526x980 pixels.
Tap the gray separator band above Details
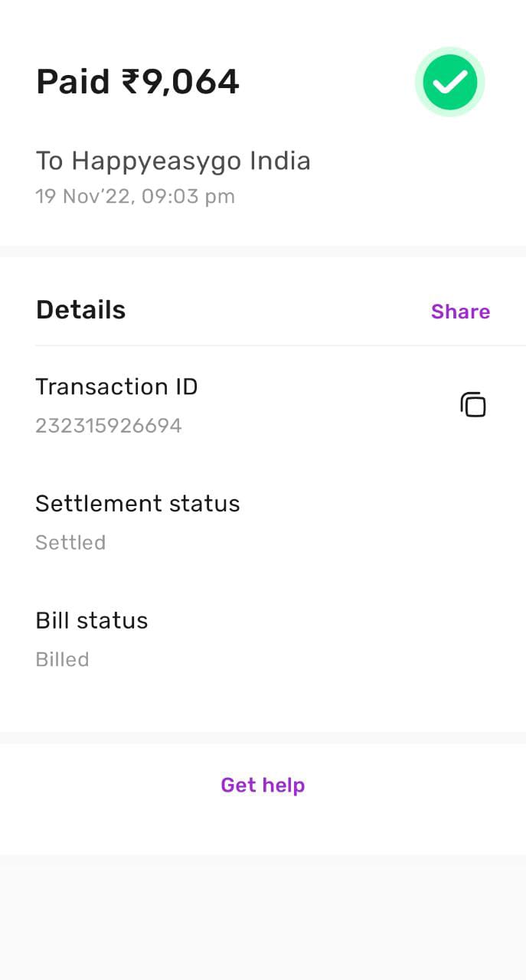point(263,252)
